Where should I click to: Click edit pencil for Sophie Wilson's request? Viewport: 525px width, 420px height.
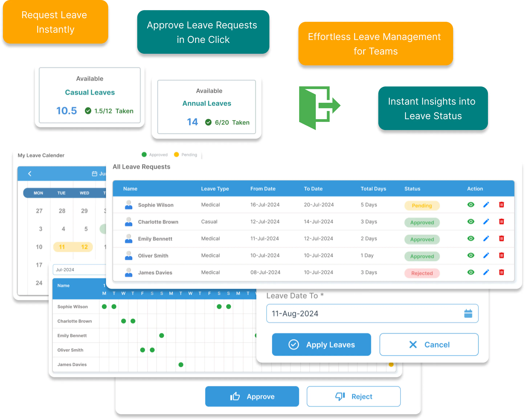click(x=486, y=205)
